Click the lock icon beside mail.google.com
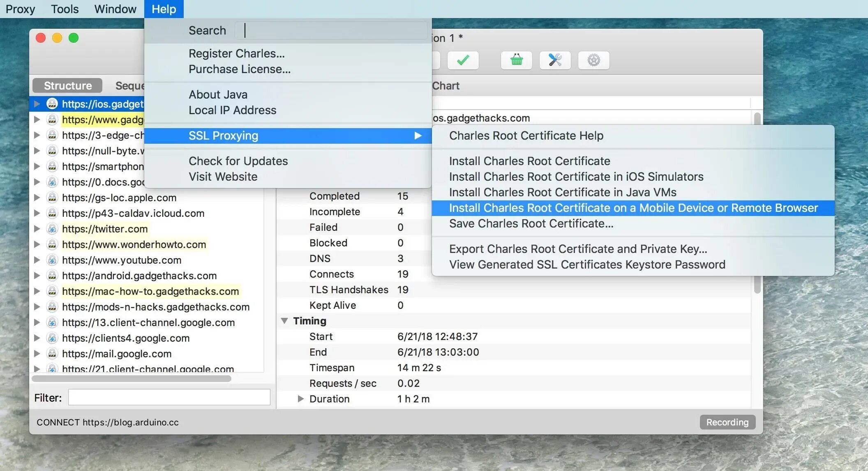 coord(52,354)
